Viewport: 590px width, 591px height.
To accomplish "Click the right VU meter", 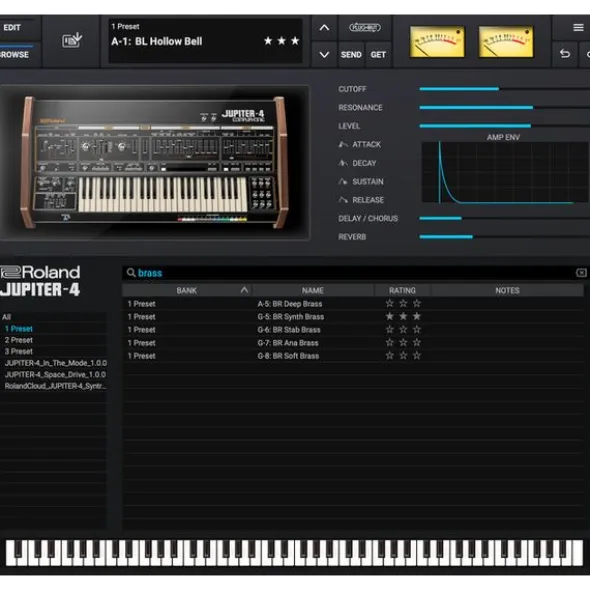I will [506, 42].
